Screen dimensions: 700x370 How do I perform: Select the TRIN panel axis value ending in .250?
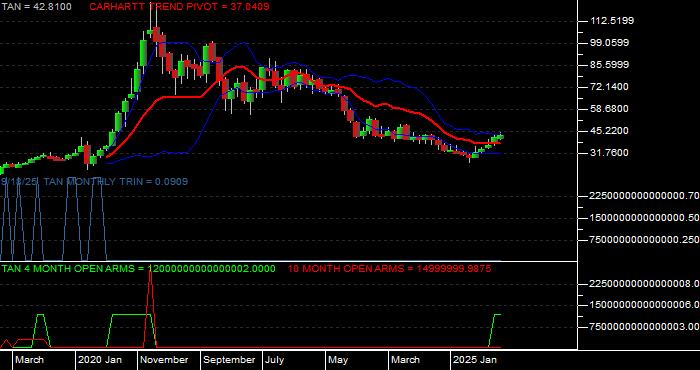pos(644,240)
